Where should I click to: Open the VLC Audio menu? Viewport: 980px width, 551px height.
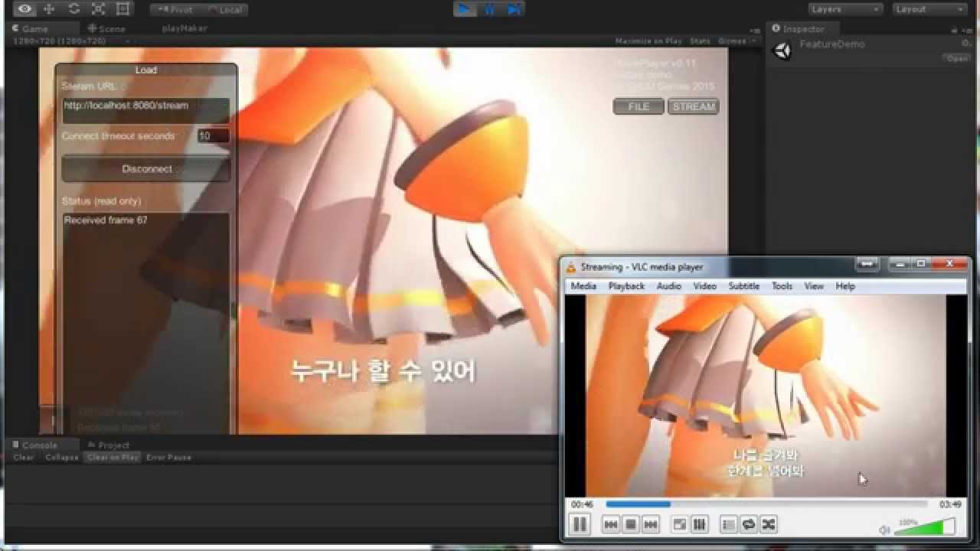click(669, 286)
